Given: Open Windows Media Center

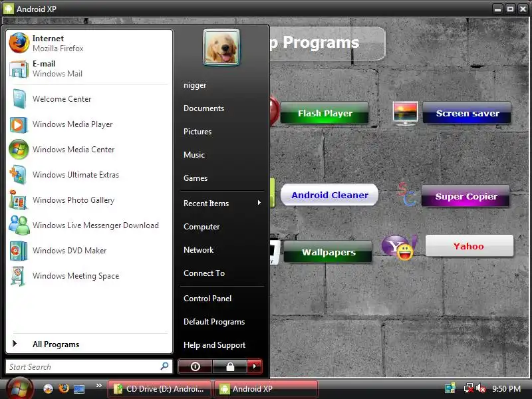Looking at the screenshot, I should [x=89, y=149].
